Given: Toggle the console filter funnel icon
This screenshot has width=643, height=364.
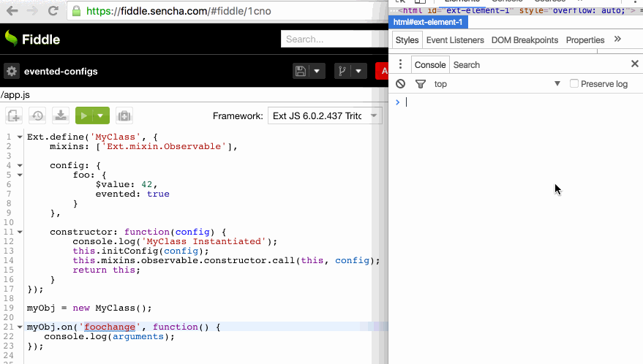Looking at the screenshot, I should pos(421,84).
